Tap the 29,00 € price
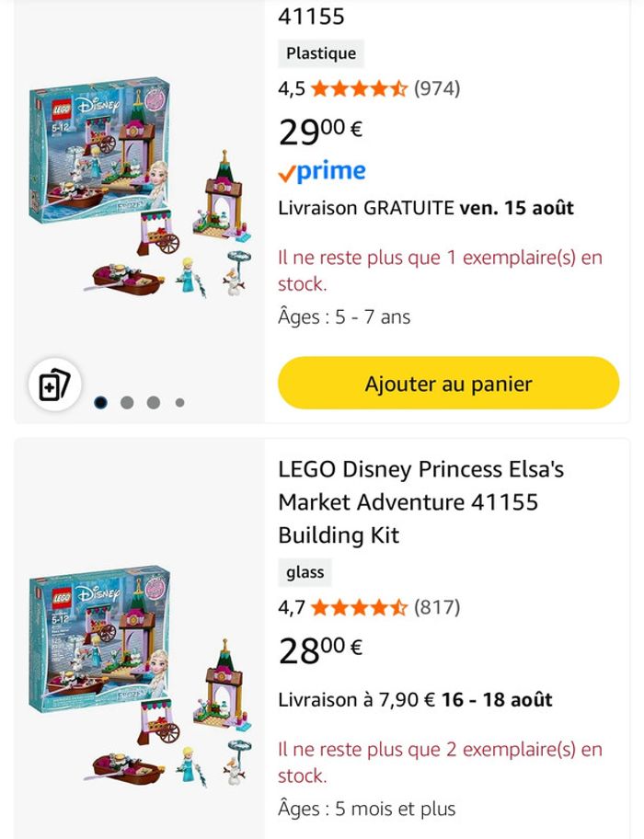Image resolution: width=644 pixels, height=839 pixels. pos(320,132)
